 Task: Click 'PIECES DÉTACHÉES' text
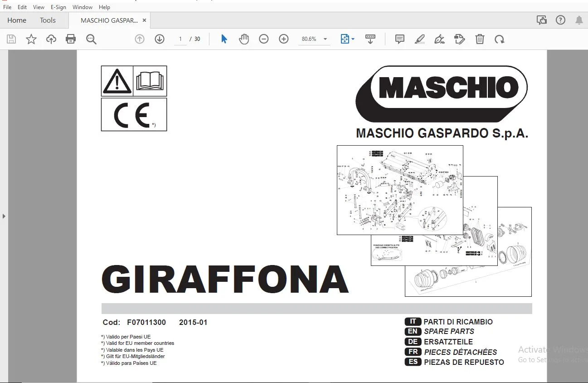460,352
